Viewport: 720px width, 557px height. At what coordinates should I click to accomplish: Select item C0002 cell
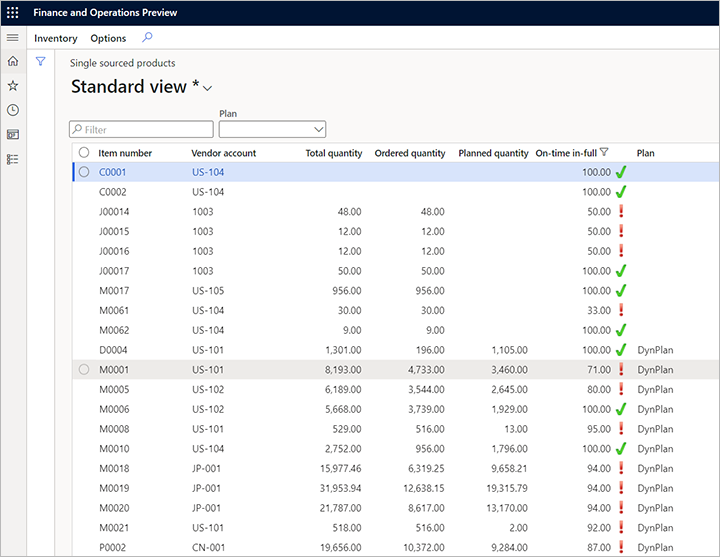pyautogui.click(x=112, y=192)
